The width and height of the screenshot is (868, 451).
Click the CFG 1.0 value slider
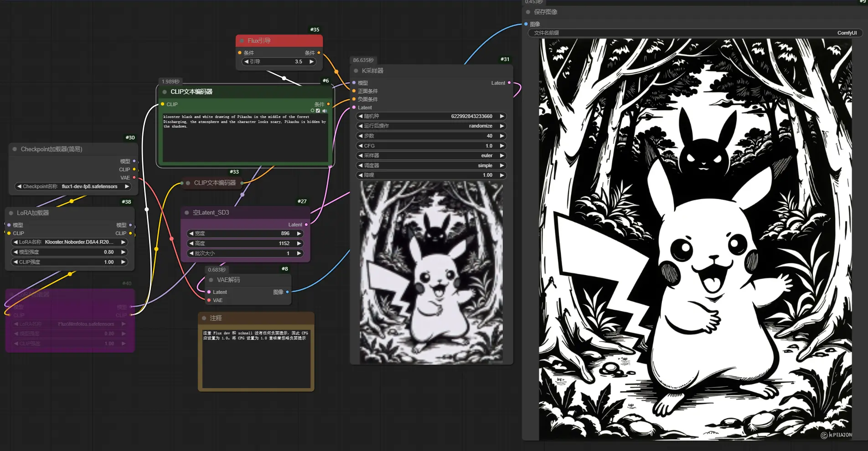click(x=431, y=146)
